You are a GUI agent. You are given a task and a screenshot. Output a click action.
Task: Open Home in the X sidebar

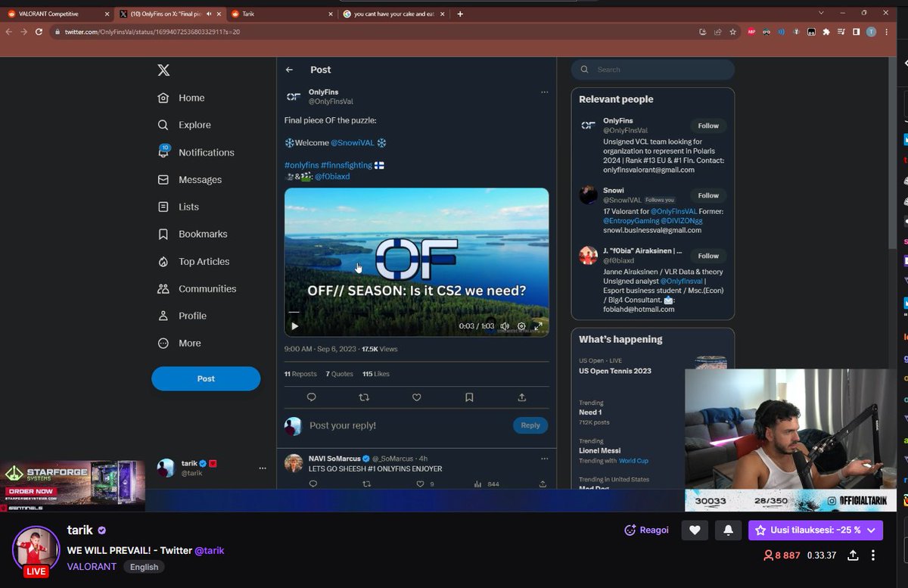pyautogui.click(x=182, y=98)
